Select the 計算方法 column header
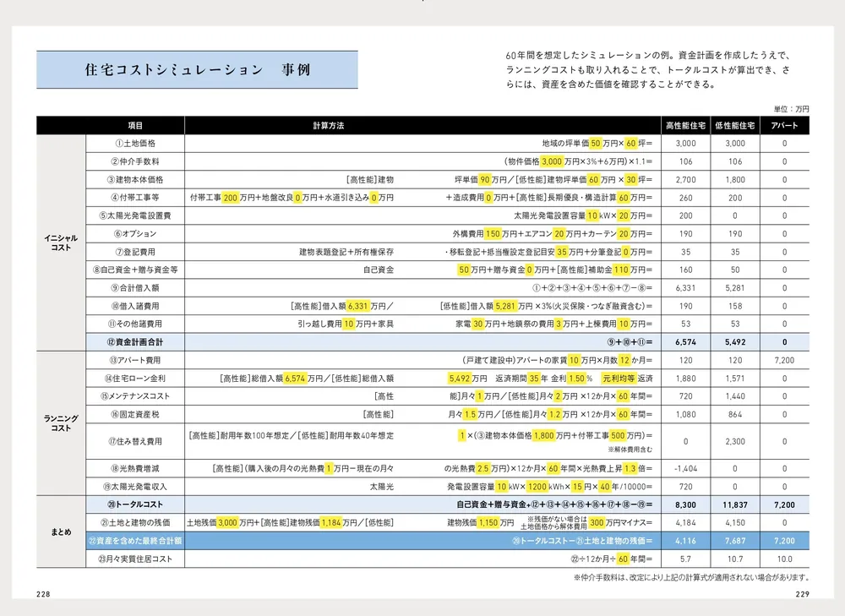 point(328,125)
